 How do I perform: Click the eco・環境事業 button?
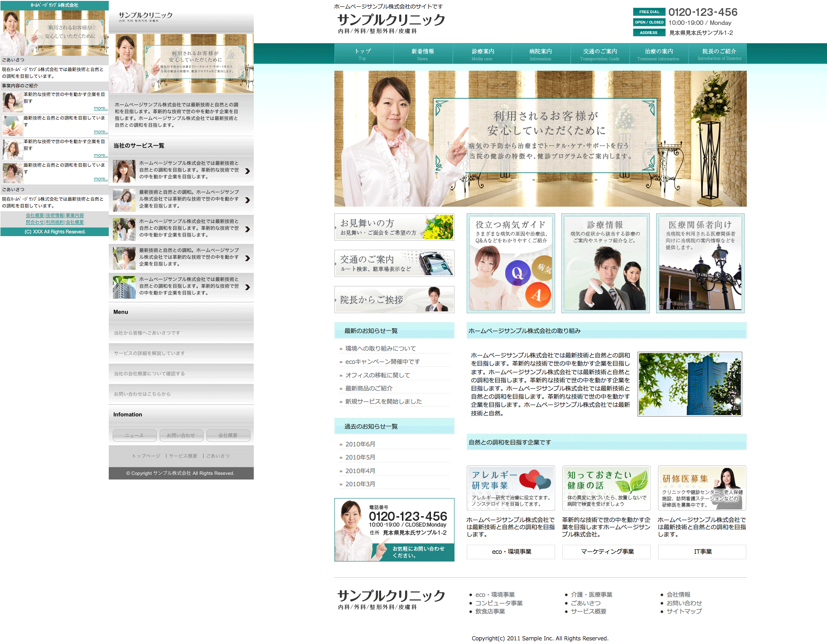[x=511, y=552]
